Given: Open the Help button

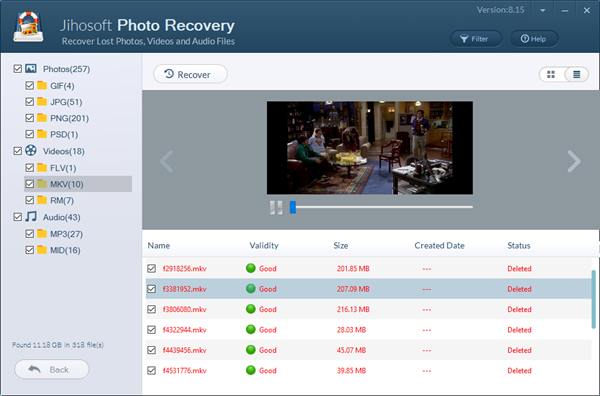Looking at the screenshot, I should tap(534, 39).
